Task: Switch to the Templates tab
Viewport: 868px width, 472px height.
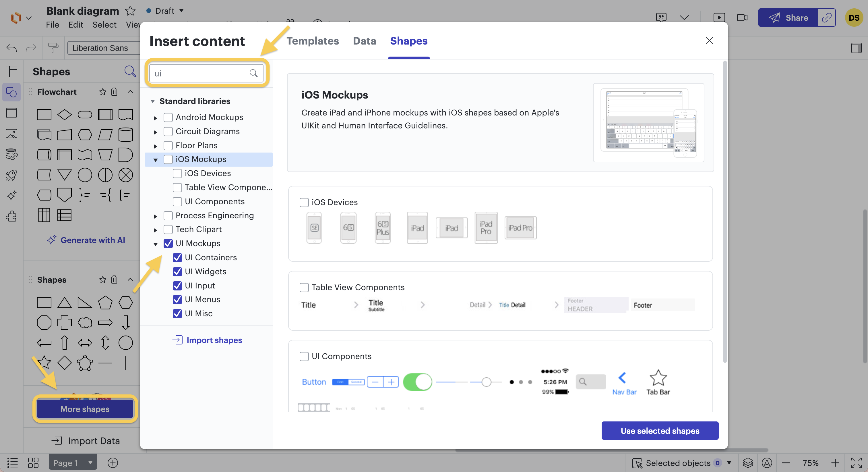Action: click(312, 41)
